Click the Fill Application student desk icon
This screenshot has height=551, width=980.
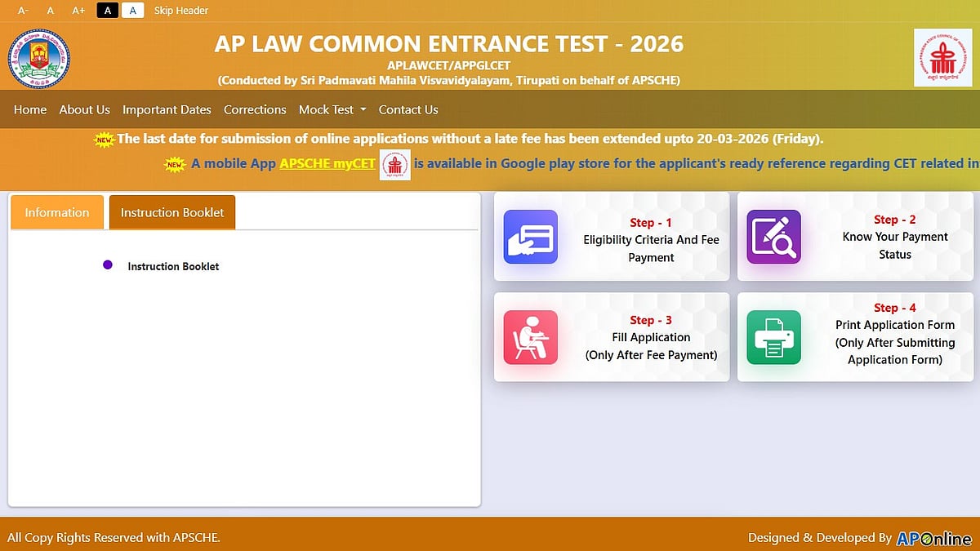click(x=530, y=337)
